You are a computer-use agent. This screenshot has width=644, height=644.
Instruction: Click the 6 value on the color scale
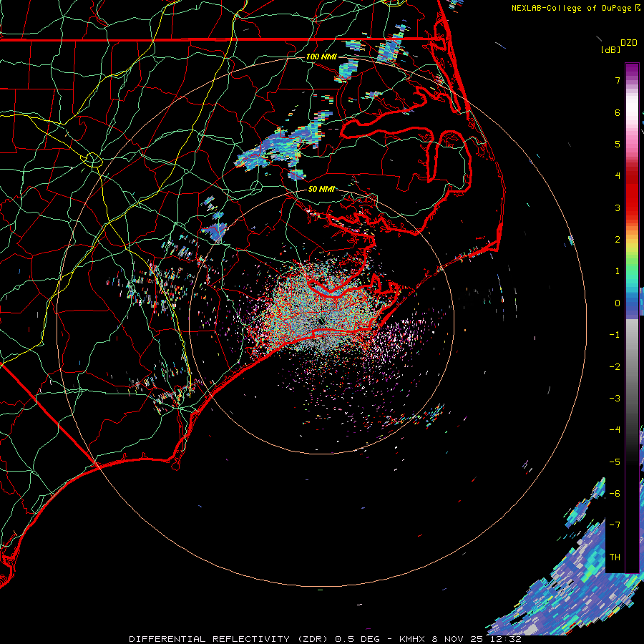[618, 112]
